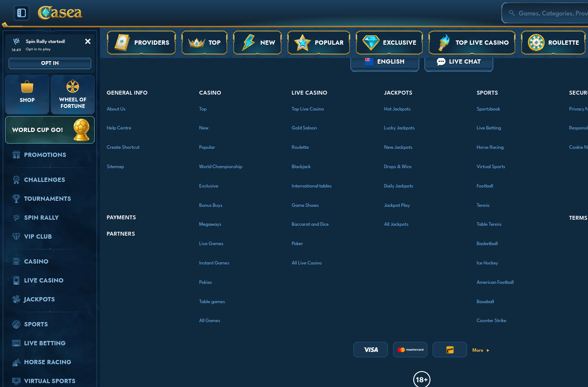
Task: Open the Drops & Wins link
Action: (398, 167)
